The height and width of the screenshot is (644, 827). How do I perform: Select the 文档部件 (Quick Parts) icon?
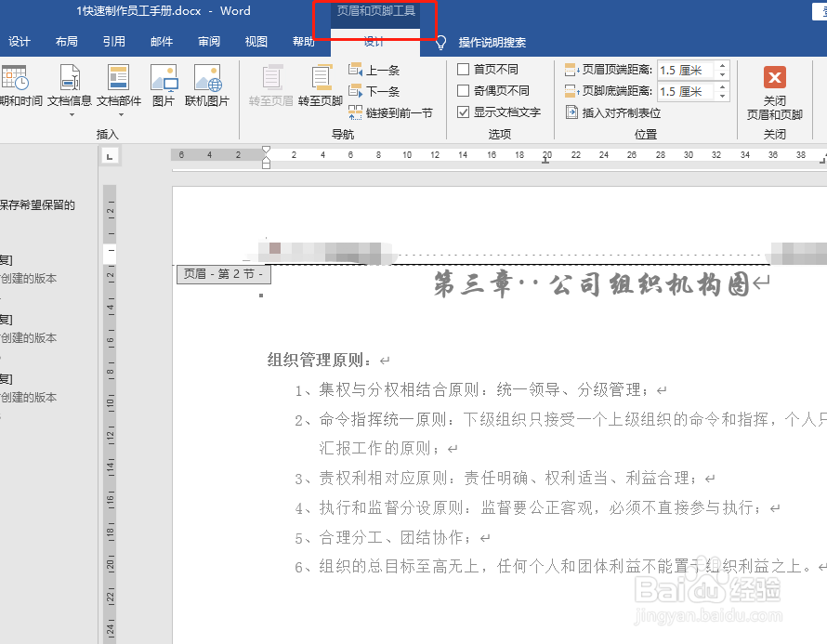118,84
